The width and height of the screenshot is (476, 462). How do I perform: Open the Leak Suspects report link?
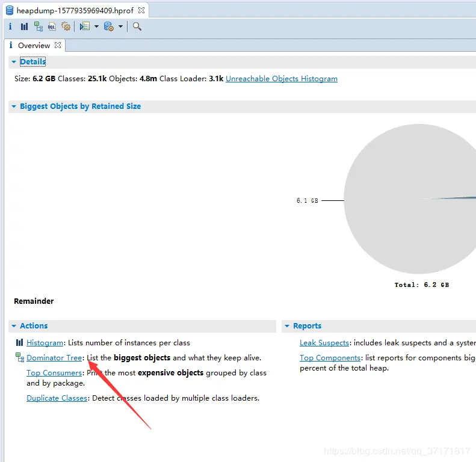324,343
